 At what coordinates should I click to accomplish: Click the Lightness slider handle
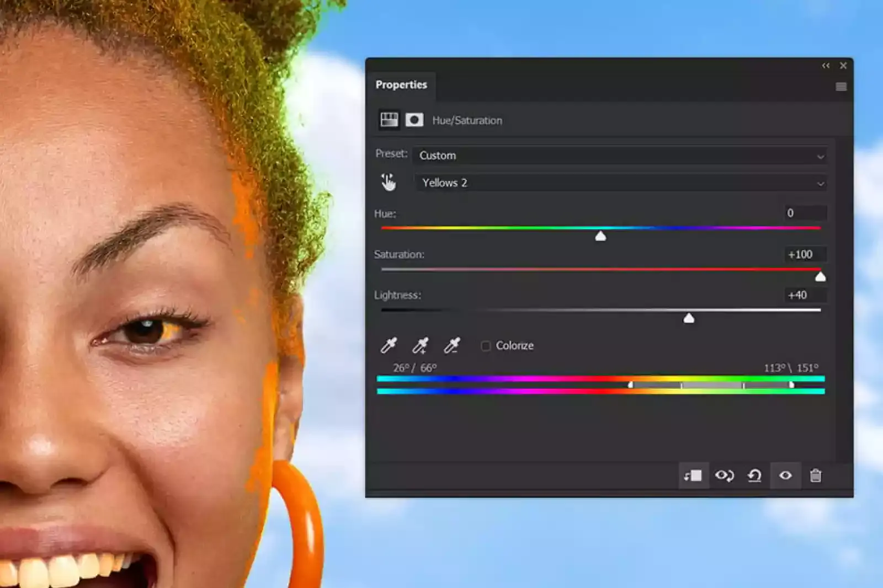pos(689,318)
